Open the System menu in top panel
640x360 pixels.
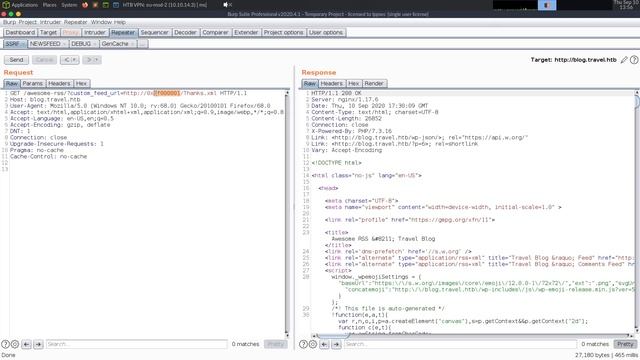coord(69,5)
